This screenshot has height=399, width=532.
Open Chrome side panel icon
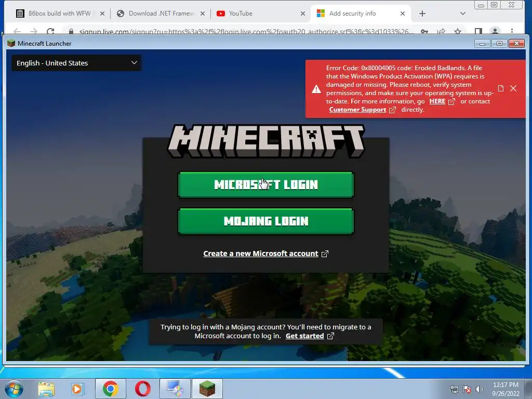[478, 32]
